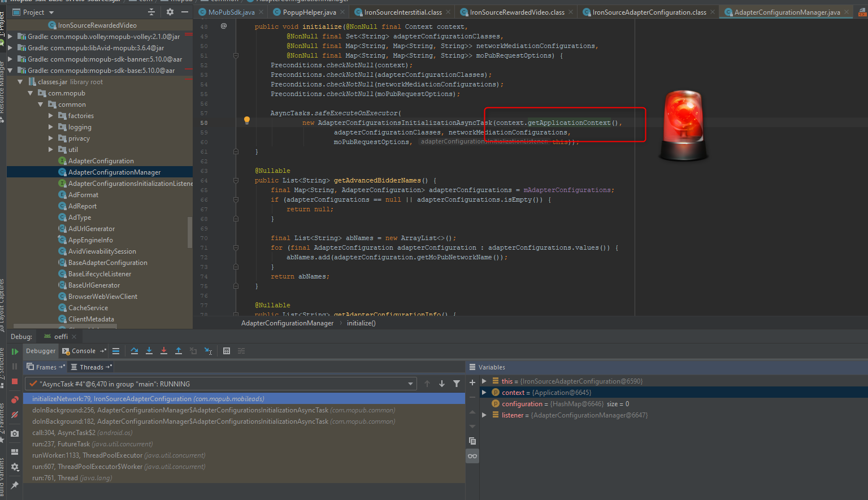Step into the method call

(x=149, y=351)
